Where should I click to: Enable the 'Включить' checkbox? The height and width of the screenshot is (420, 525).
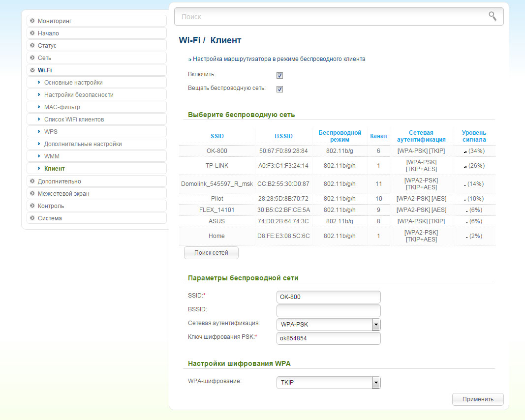(x=279, y=76)
